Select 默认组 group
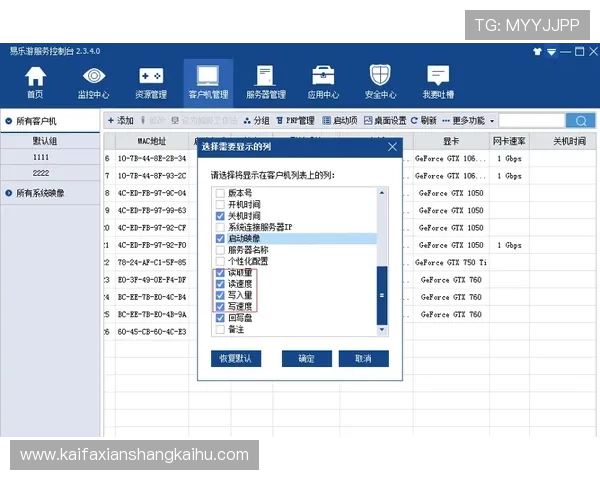The width and height of the screenshot is (600, 480). pyautogui.click(x=50, y=141)
